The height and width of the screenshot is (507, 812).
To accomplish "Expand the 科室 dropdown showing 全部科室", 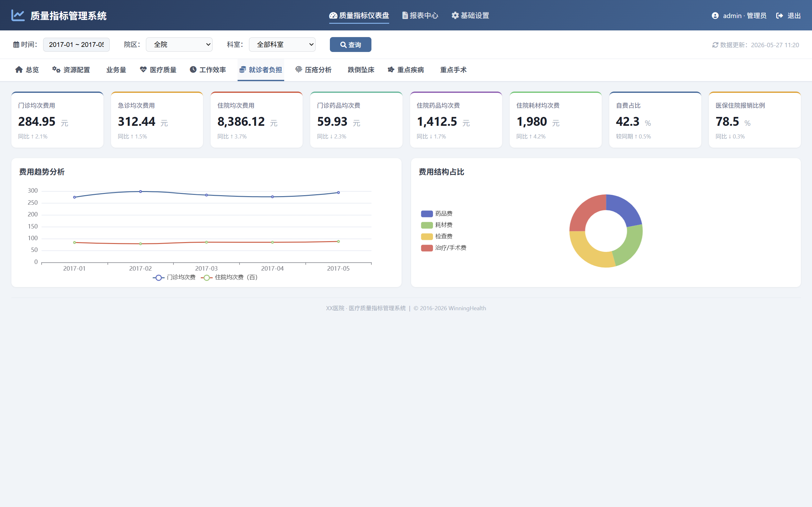I will pyautogui.click(x=282, y=45).
